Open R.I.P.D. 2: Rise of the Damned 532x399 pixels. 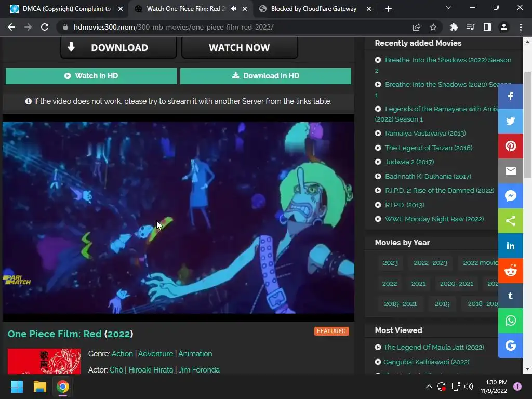(x=440, y=190)
